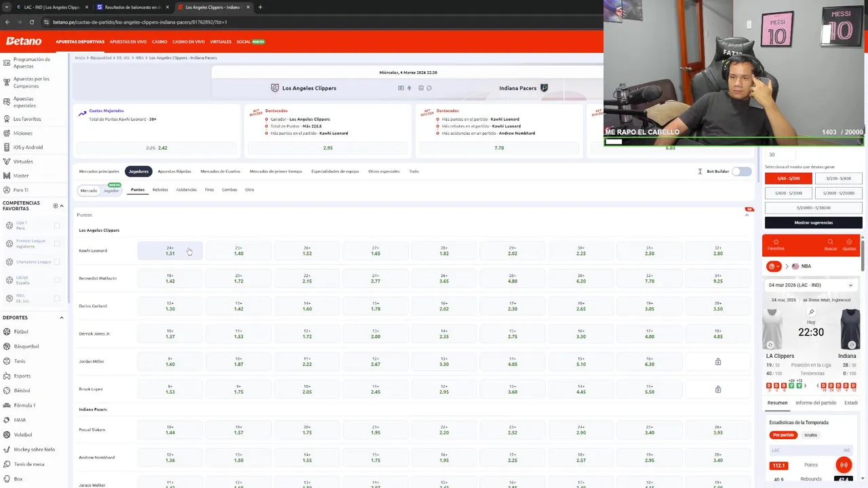Select Básquetbol in the sports list
This screenshot has height=488, width=868.
pyautogui.click(x=26, y=346)
